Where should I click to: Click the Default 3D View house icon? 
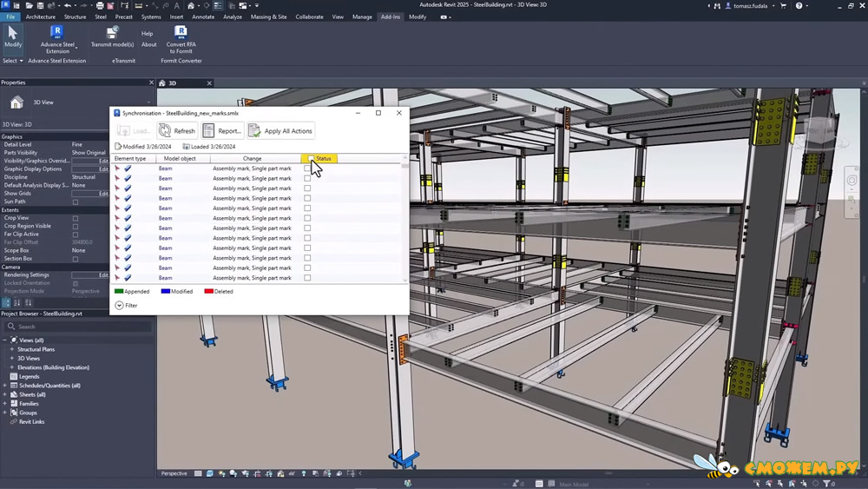coord(190,5)
